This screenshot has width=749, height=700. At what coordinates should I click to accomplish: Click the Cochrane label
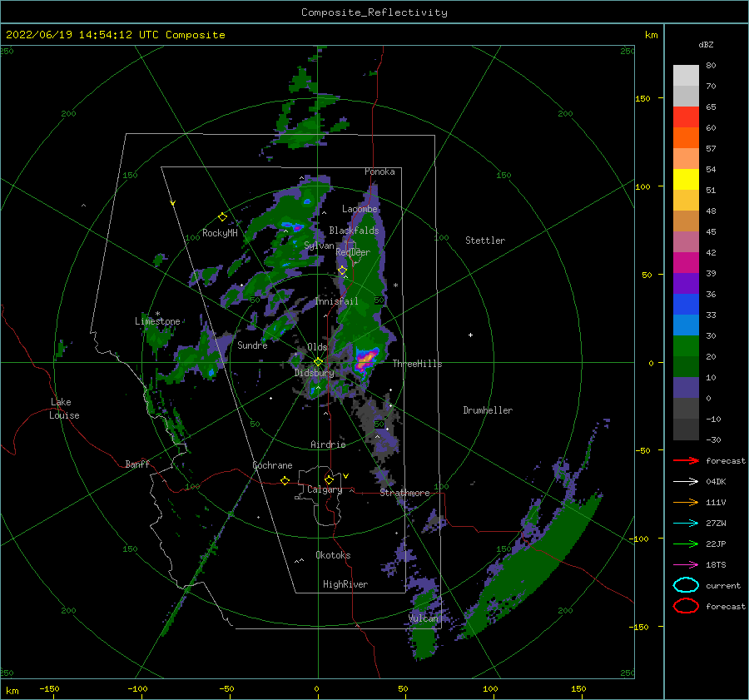272,465
